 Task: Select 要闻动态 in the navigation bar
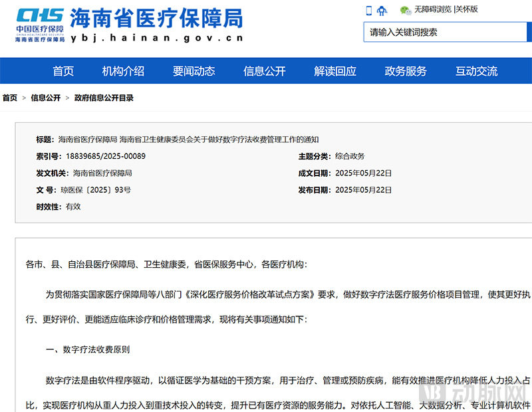(194, 71)
